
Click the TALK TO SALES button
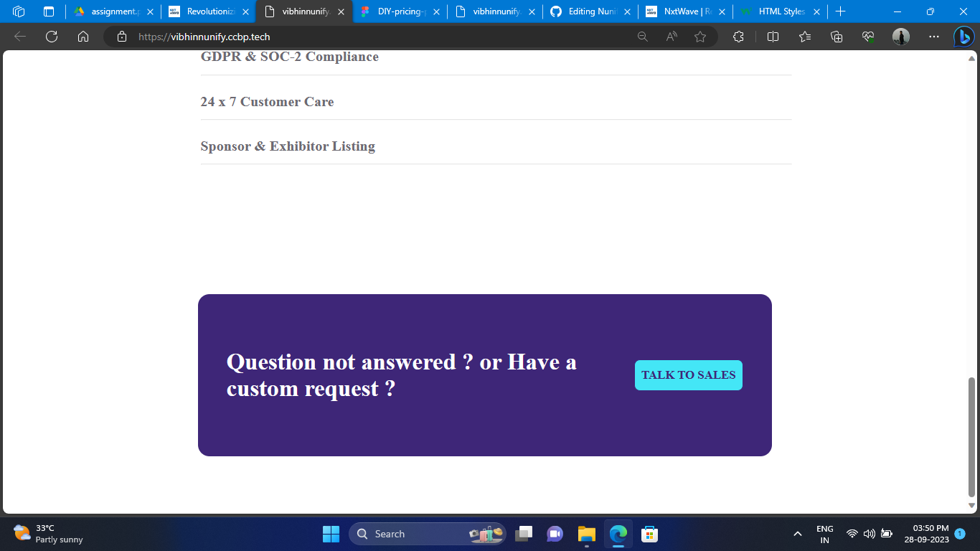(688, 375)
